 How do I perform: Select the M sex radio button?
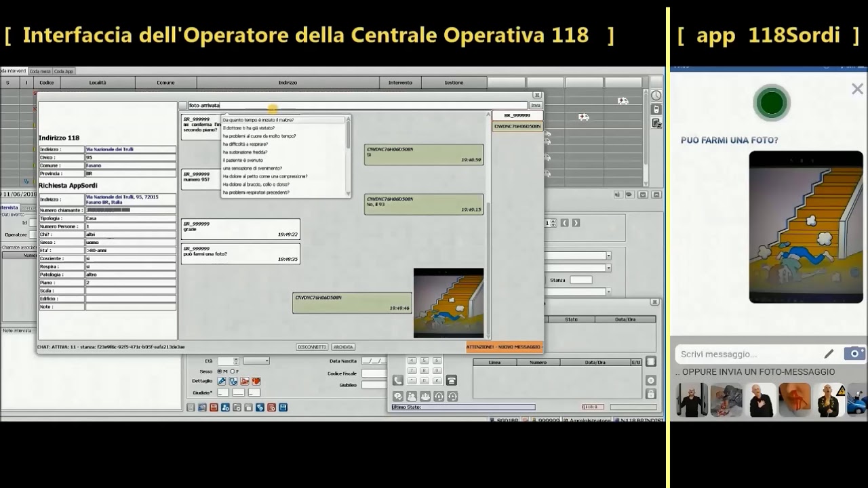[x=219, y=371]
